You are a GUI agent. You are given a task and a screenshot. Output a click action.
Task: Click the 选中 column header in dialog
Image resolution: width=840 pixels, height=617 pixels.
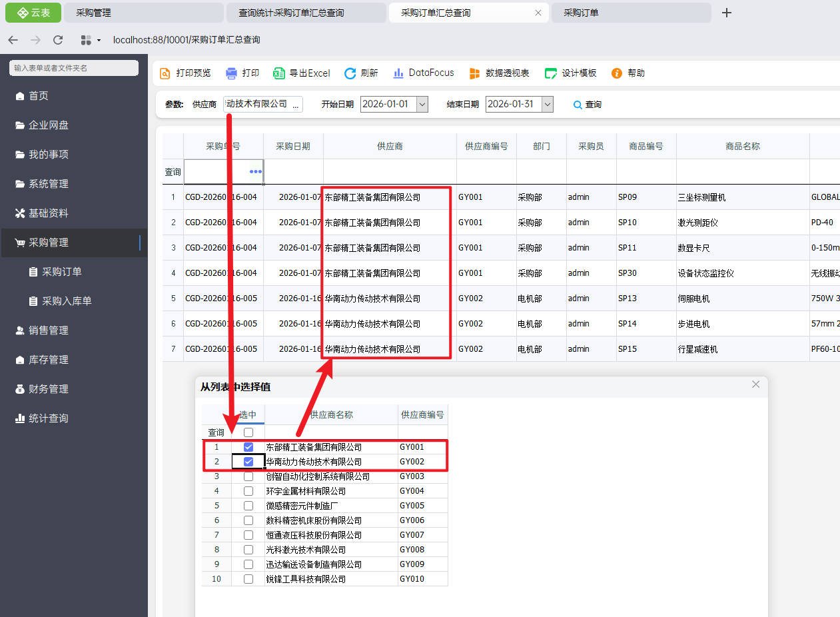pos(248,414)
